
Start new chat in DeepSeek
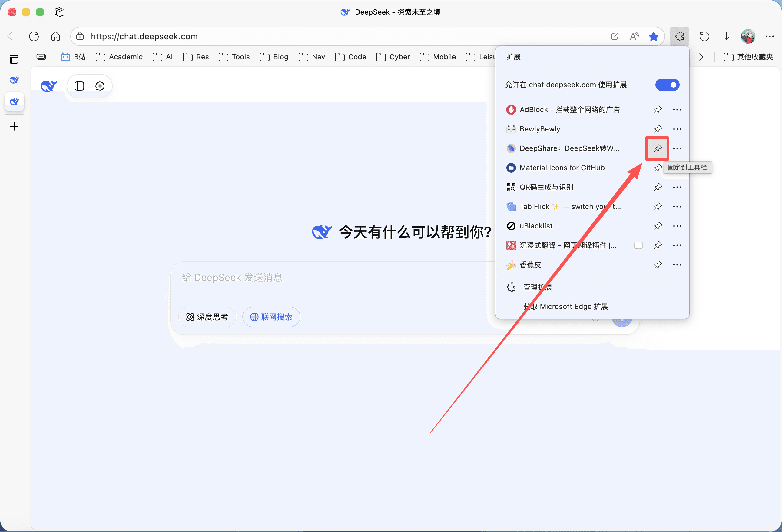(x=100, y=86)
